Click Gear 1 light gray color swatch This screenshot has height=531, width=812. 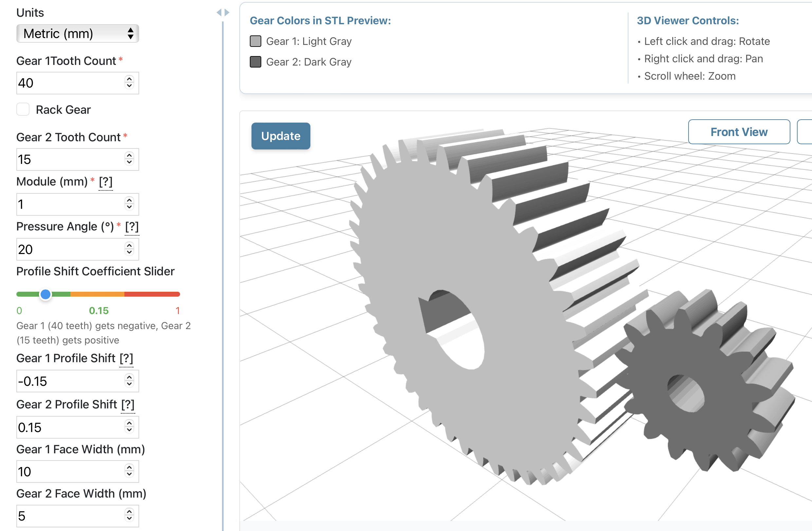(255, 41)
